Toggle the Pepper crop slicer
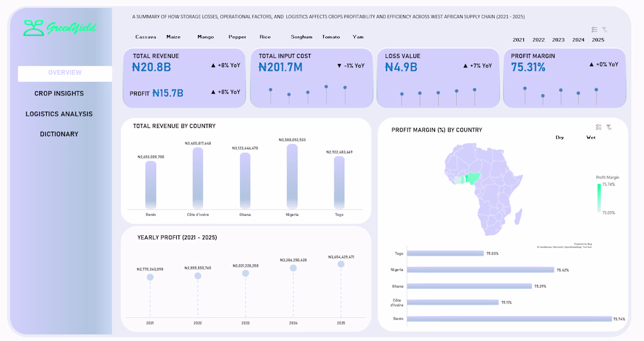The image size is (644, 341). 237,37
